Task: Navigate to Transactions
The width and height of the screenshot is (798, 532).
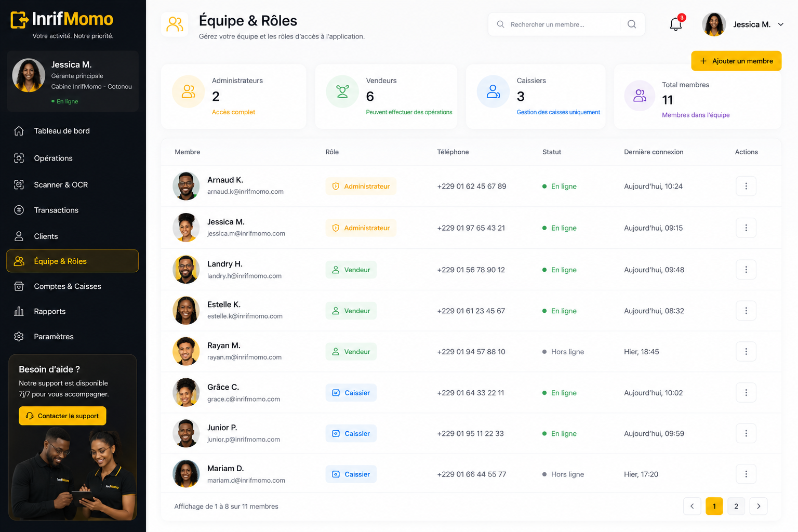Action: click(x=72, y=210)
